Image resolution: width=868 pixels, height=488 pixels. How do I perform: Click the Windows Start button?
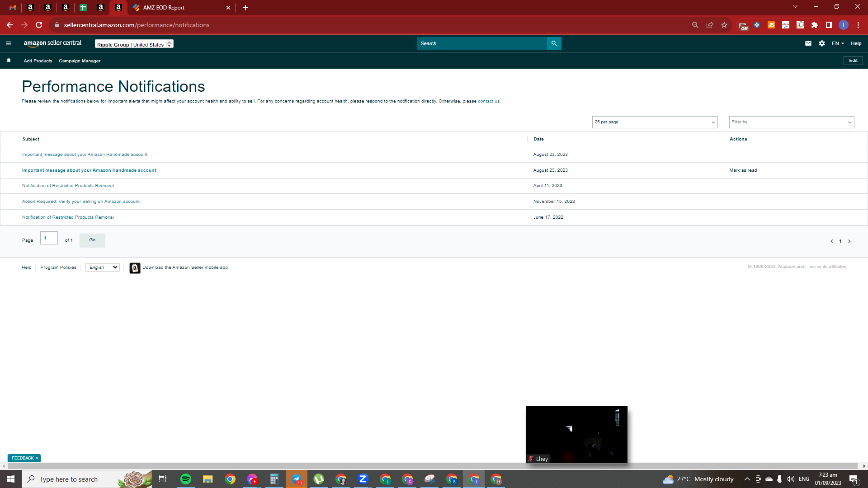coord(11,479)
